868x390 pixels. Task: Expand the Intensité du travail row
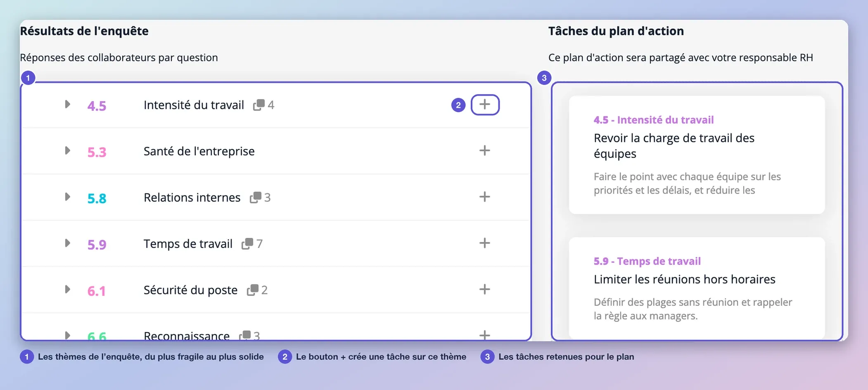pyautogui.click(x=67, y=104)
